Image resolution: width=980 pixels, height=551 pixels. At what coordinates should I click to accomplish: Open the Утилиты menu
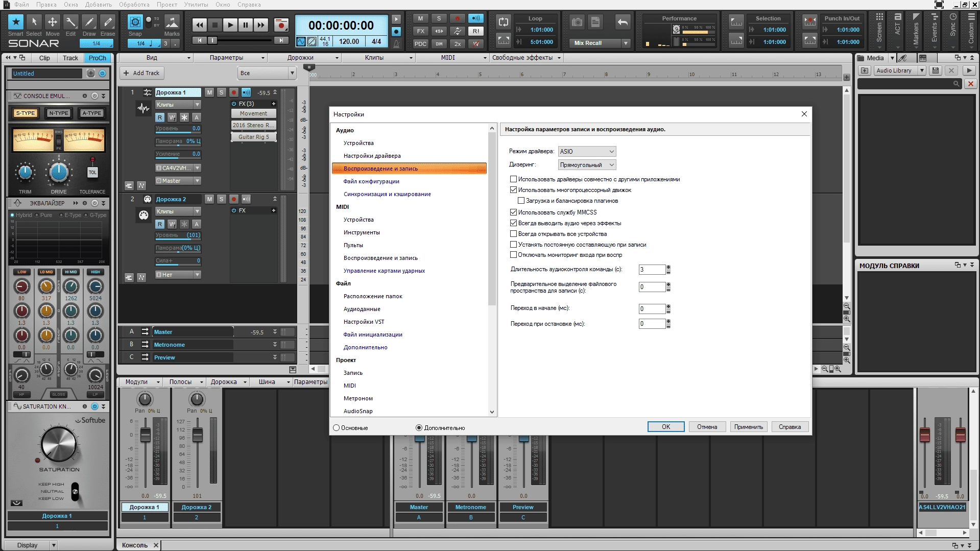[196, 5]
